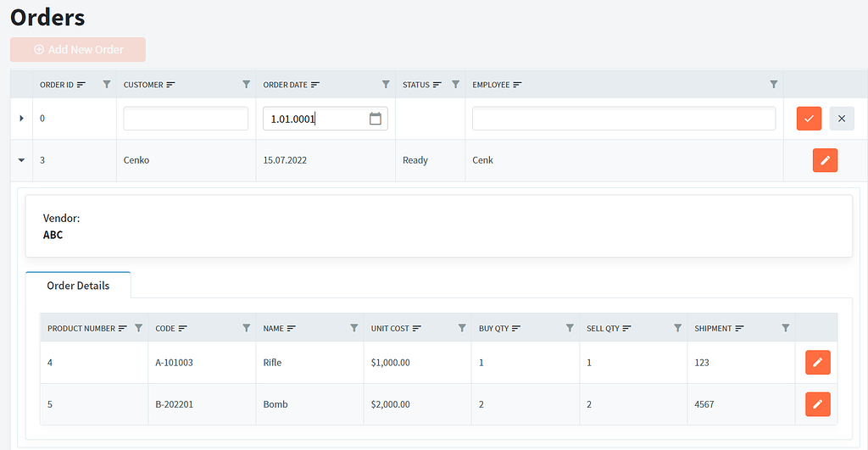Edit the Bomb product row
The image size is (868, 450).
coord(817,404)
